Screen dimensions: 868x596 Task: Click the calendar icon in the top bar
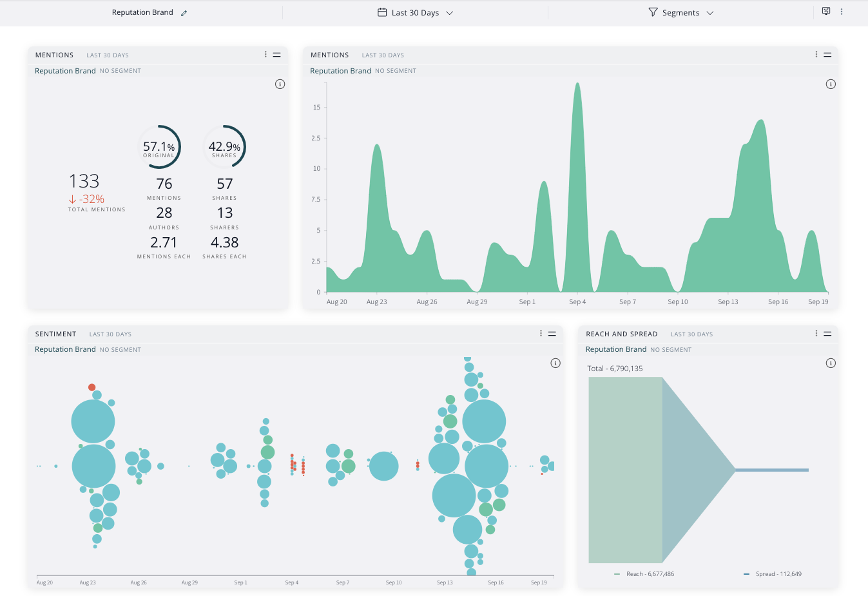click(382, 12)
